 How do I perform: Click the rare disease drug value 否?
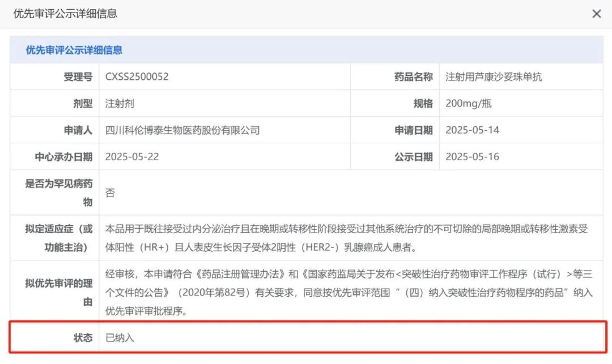pyautogui.click(x=110, y=193)
